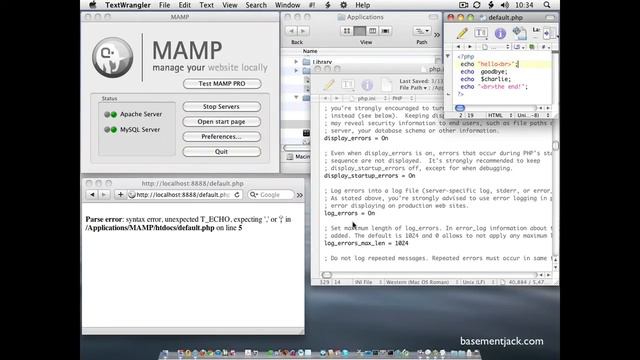The image size is (640, 360).
Task: Click the Info icon in php.ini window toolbar
Action: tap(367, 85)
